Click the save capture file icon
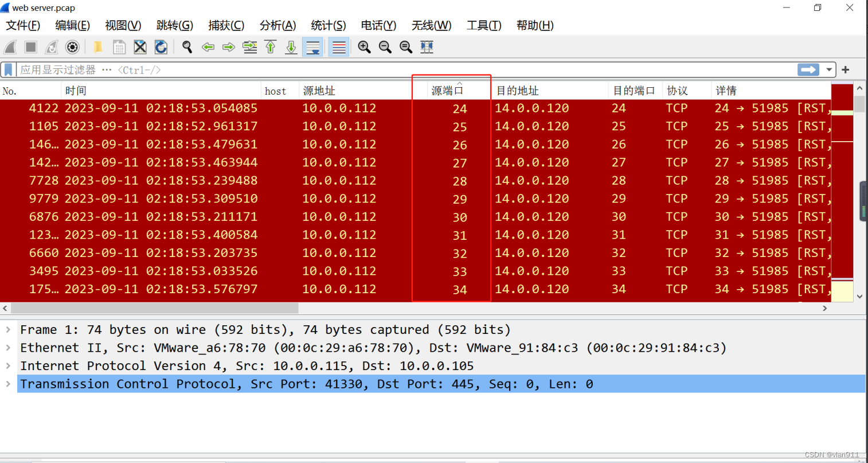 point(119,47)
